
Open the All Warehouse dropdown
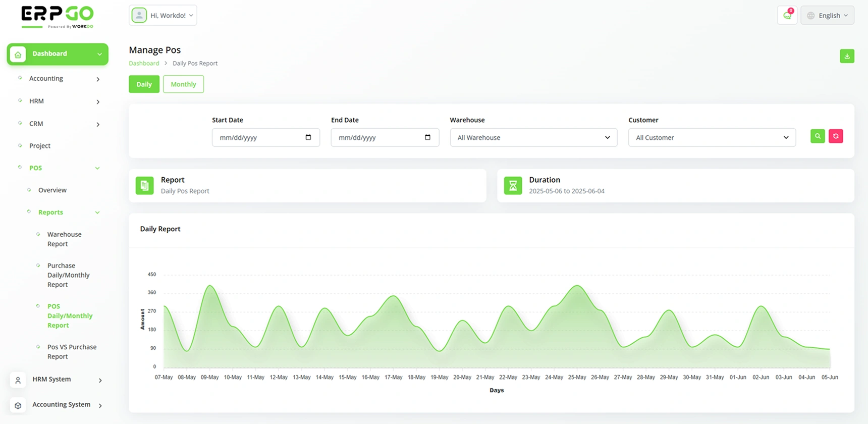533,137
